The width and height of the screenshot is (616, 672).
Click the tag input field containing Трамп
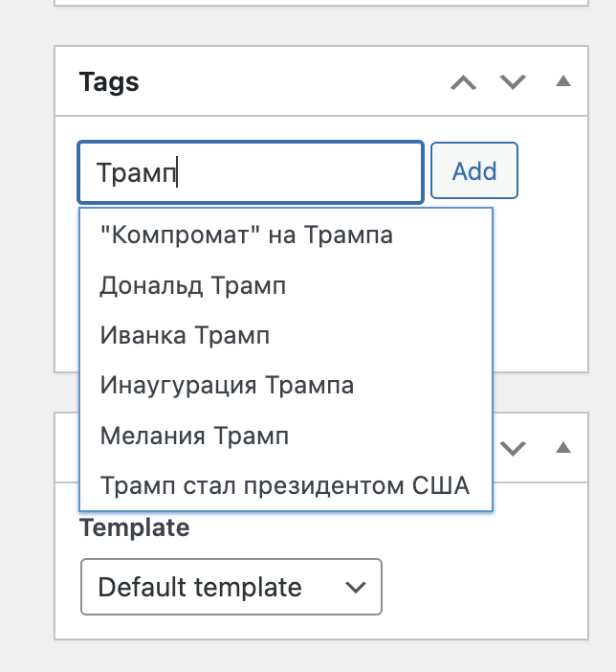coord(251,172)
